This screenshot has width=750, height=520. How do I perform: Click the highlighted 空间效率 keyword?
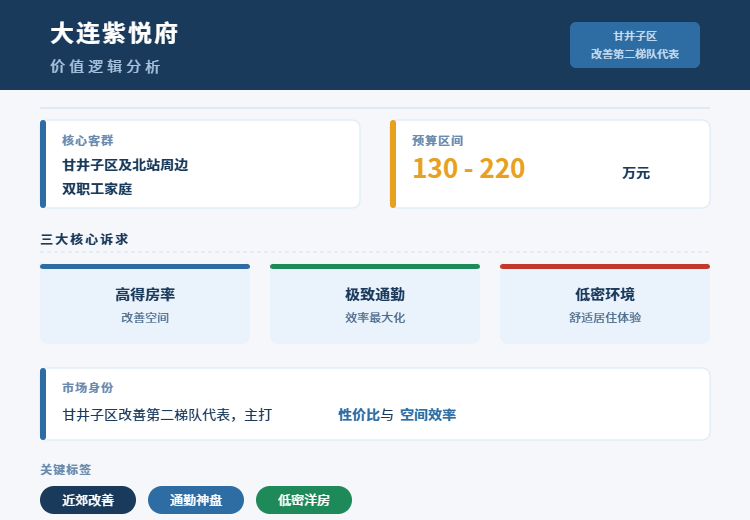[428, 415]
